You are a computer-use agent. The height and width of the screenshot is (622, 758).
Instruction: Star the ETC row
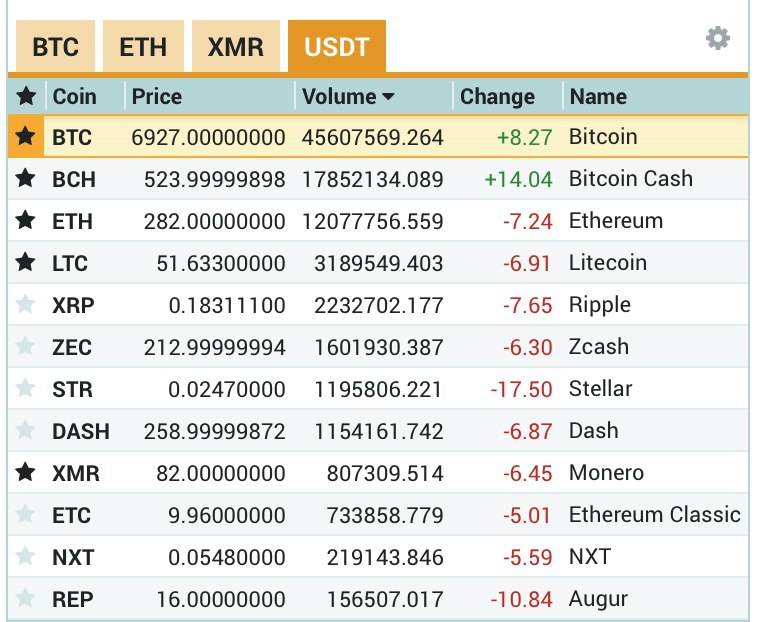(x=25, y=514)
